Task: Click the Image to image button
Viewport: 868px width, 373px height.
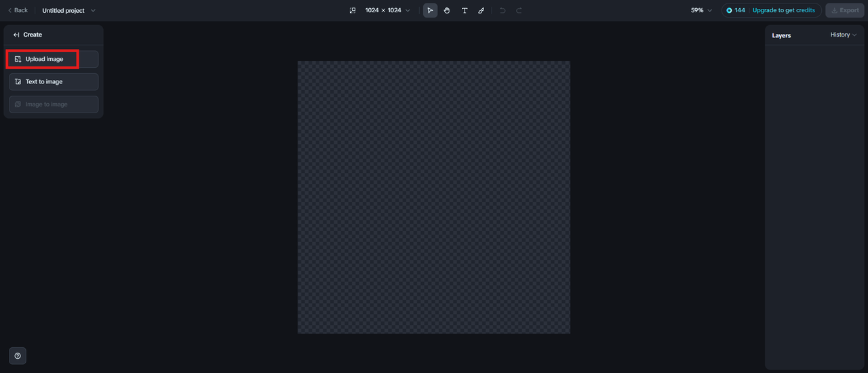Action: (54, 104)
